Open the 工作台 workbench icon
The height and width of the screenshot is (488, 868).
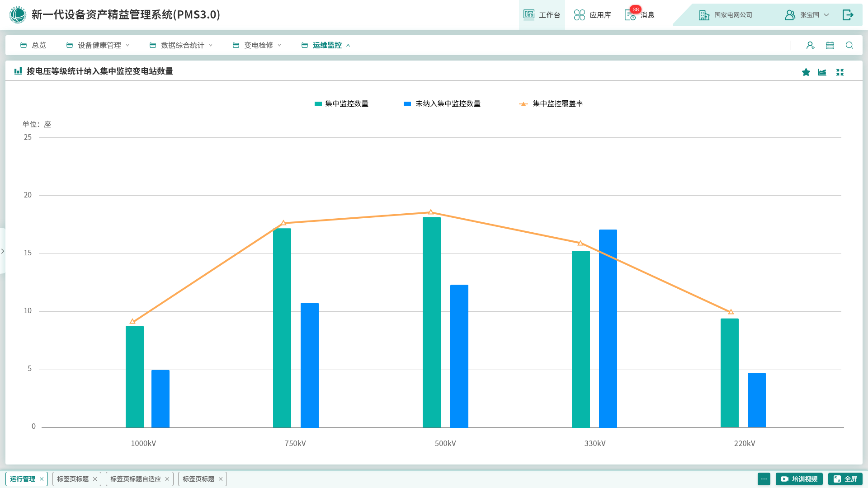(529, 15)
